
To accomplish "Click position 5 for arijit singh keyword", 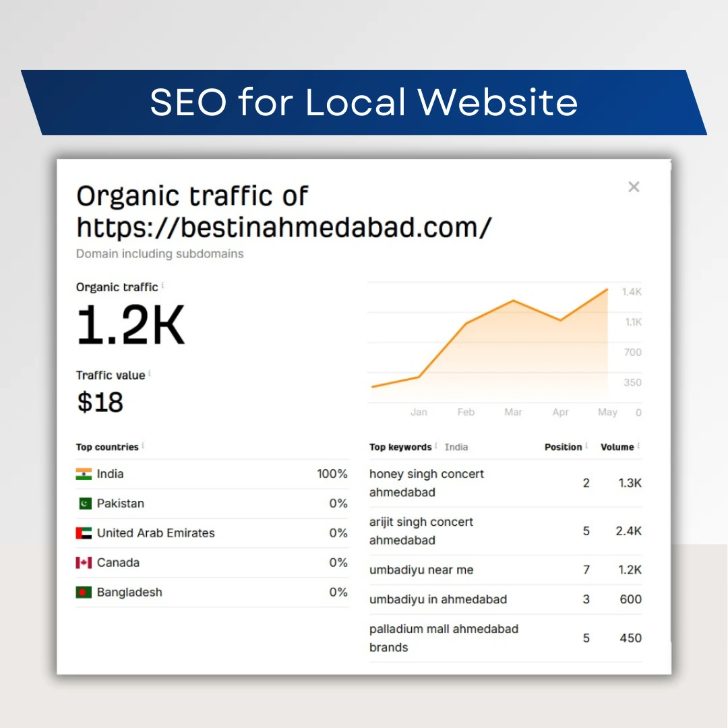I will point(586,530).
